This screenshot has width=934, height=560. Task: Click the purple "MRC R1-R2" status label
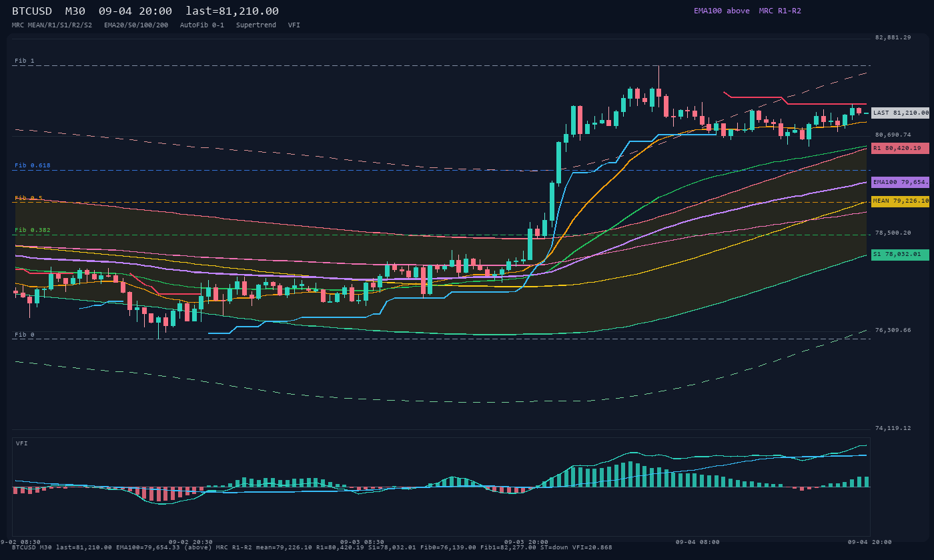(780, 11)
